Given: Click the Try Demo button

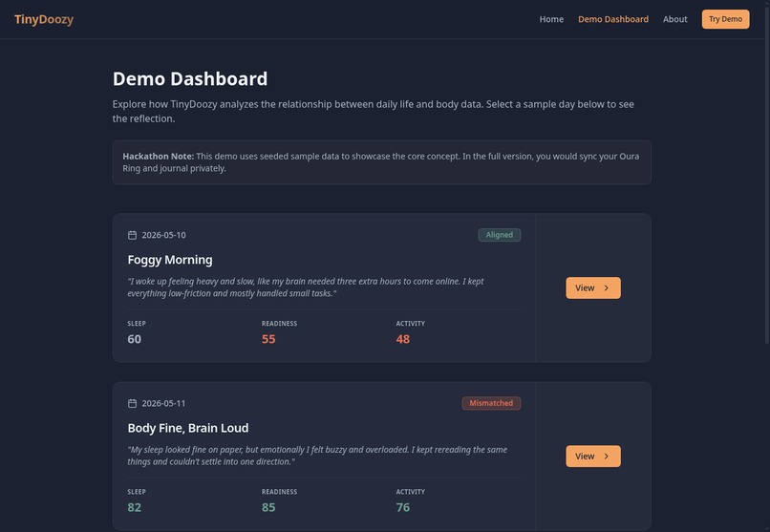Looking at the screenshot, I should [x=725, y=19].
